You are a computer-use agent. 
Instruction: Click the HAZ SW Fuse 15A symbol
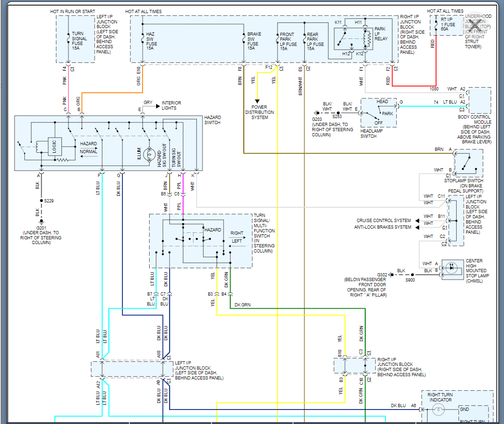click(143, 38)
